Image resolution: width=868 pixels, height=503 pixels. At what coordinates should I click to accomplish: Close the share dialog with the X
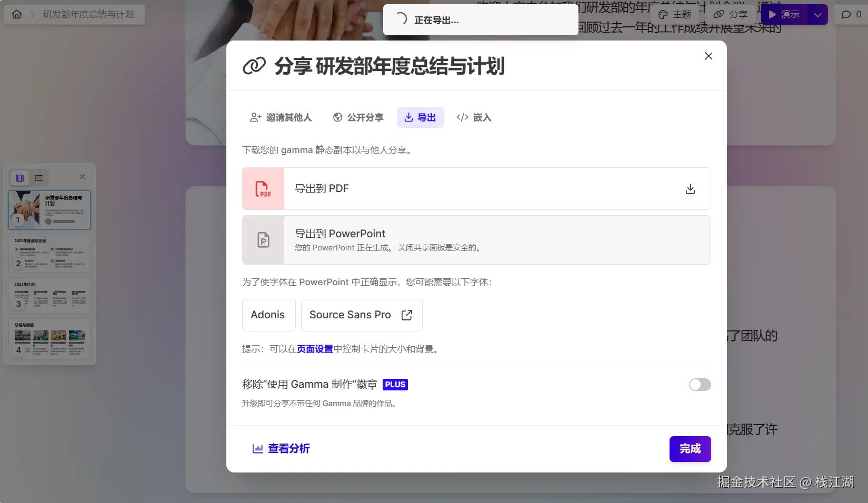tap(709, 56)
